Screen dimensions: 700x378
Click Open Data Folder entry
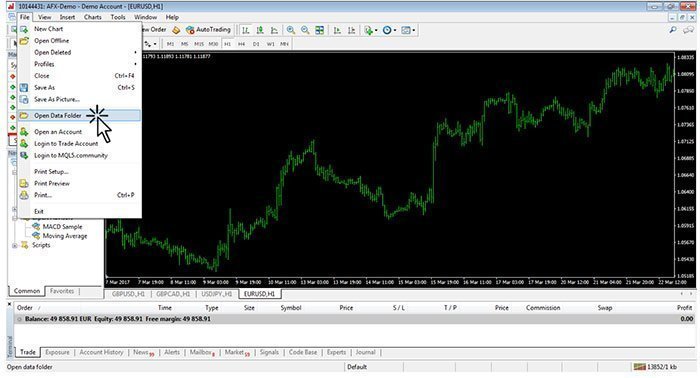tap(79, 116)
